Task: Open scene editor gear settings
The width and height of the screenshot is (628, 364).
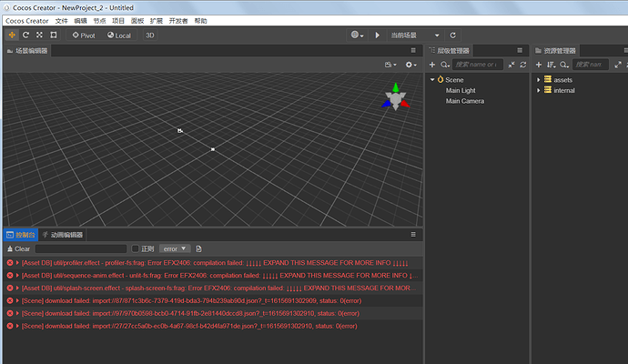Action: 410,65
